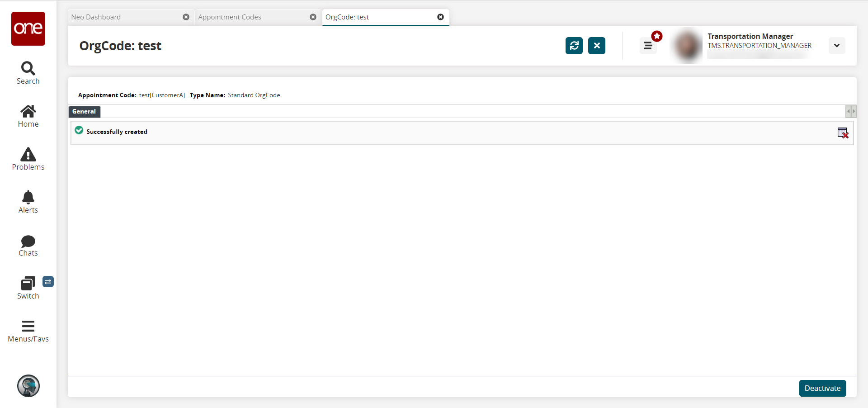The height and width of the screenshot is (408, 868).
Task: Click the test[CustomerA] appointment code value
Action: tap(162, 95)
